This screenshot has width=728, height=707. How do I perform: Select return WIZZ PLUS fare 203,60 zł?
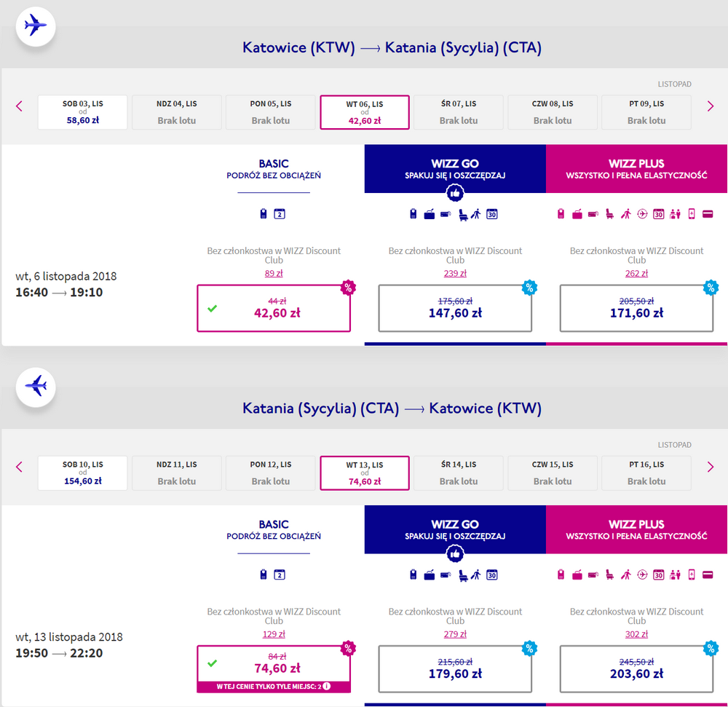(636, 669)
